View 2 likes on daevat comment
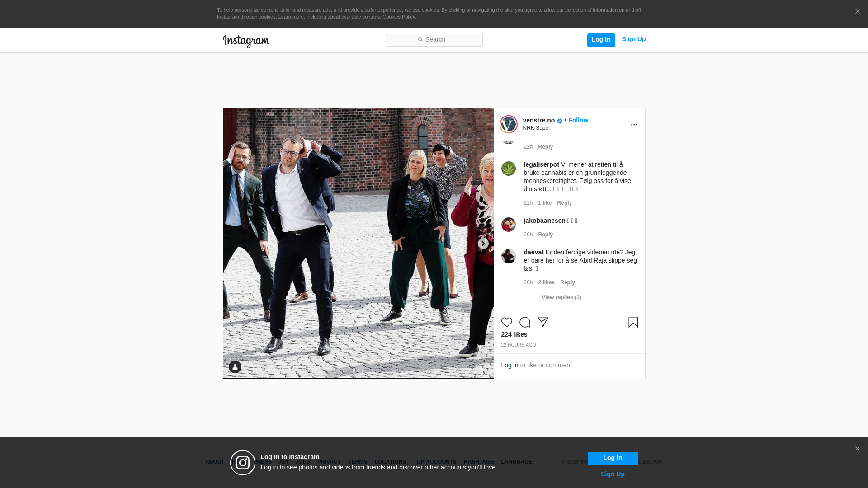This screenshot has width=868, height=488. pyautogui.click(x=546, y=282)
